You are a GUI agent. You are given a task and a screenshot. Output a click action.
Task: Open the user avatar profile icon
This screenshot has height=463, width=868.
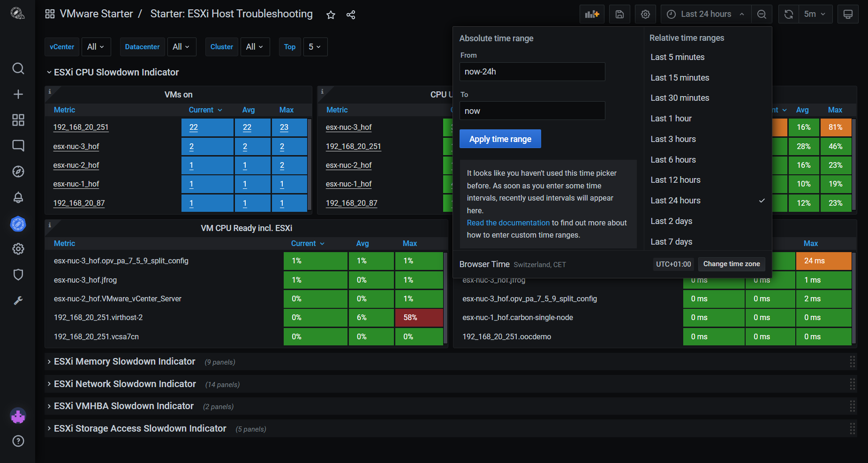coord(18,416)
